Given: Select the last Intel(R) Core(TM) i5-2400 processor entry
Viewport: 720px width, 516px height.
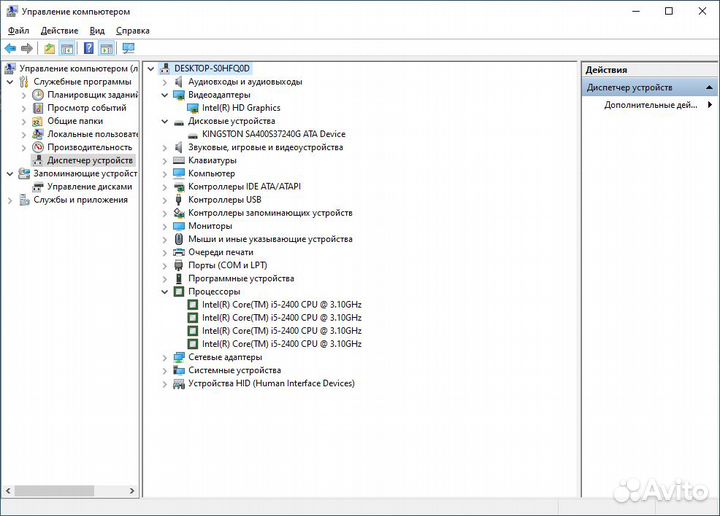Looking at the screenshot, I should click(281, 344).
